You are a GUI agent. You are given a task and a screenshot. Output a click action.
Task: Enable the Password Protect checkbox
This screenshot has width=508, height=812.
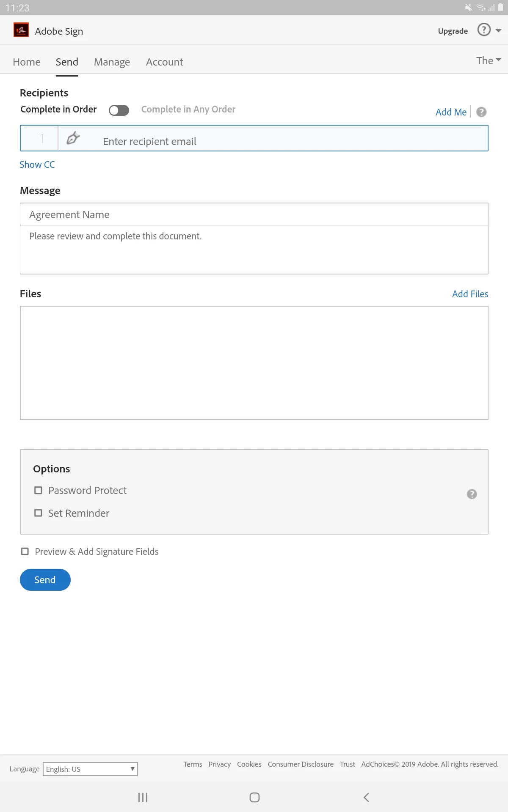[x=38, y=490]
